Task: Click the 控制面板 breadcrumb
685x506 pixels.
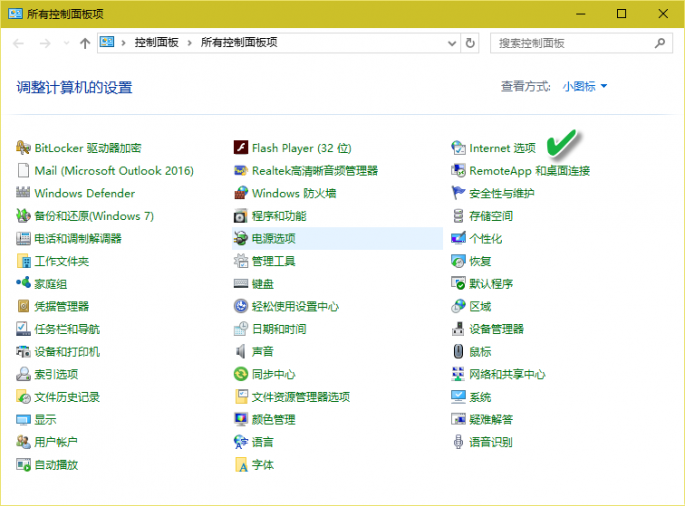Action: pyautogui.click(x=156, y=42)
